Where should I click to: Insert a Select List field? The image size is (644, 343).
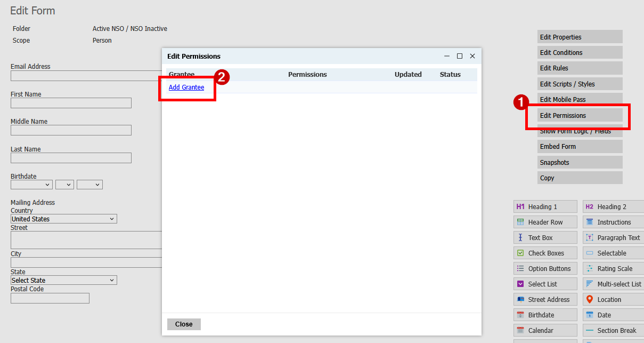[545, 284]
